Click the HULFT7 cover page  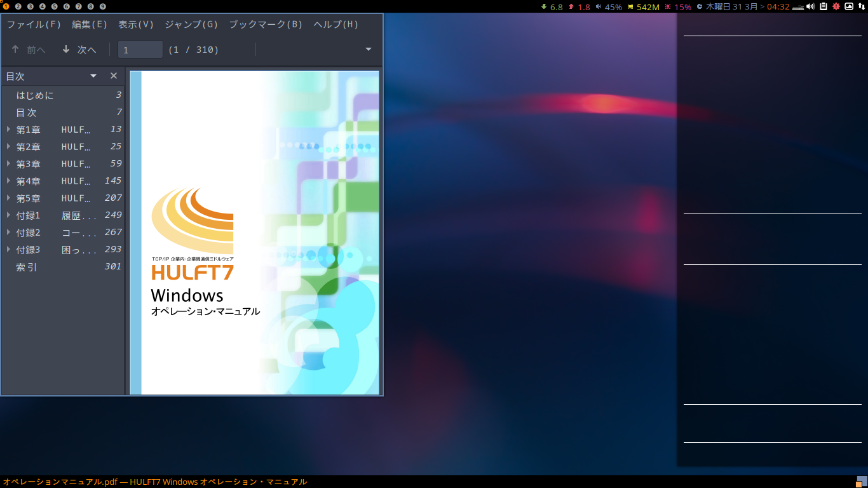(x=254, y=233)
